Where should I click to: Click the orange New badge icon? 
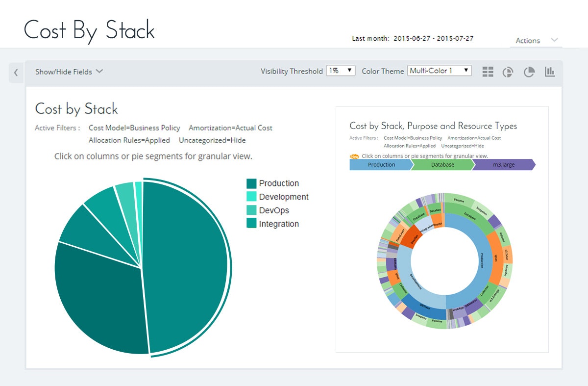pos(354,156)
